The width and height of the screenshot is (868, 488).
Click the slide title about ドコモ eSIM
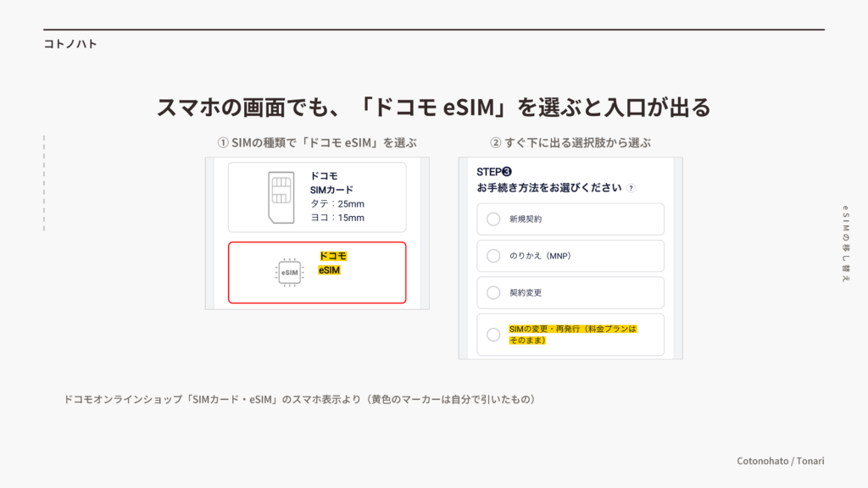point(433,108)
